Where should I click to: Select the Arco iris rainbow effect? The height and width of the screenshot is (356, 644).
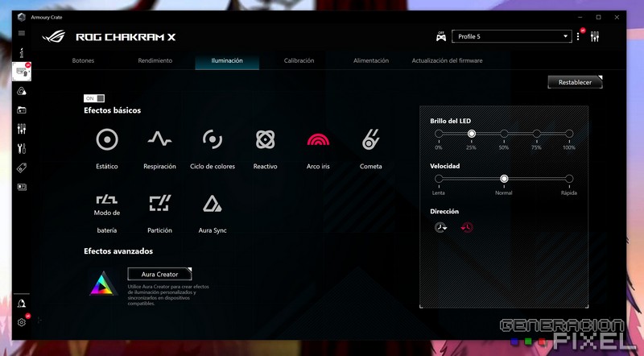pyautogui.click(x=318, y=140)
